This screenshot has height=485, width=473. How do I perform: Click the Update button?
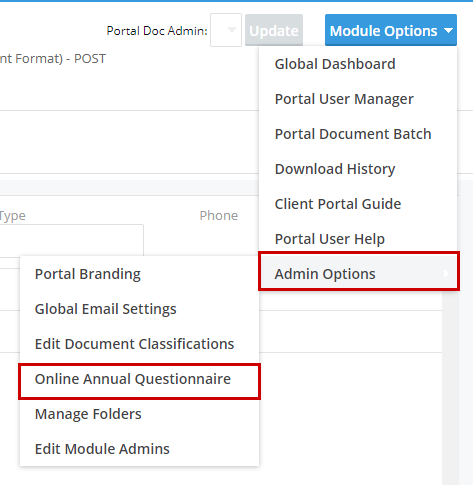click(x=274, y=30)
